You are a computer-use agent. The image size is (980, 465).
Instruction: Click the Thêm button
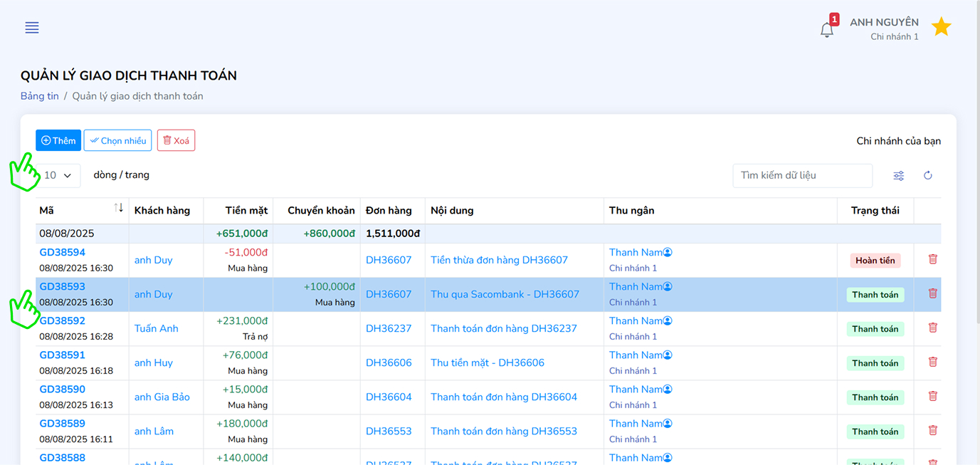tap(58, 140)
